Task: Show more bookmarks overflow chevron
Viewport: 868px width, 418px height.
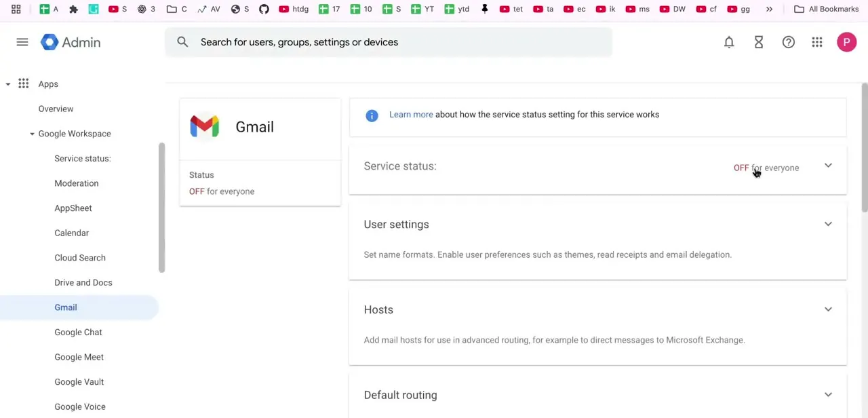Action: click(769, 9)
